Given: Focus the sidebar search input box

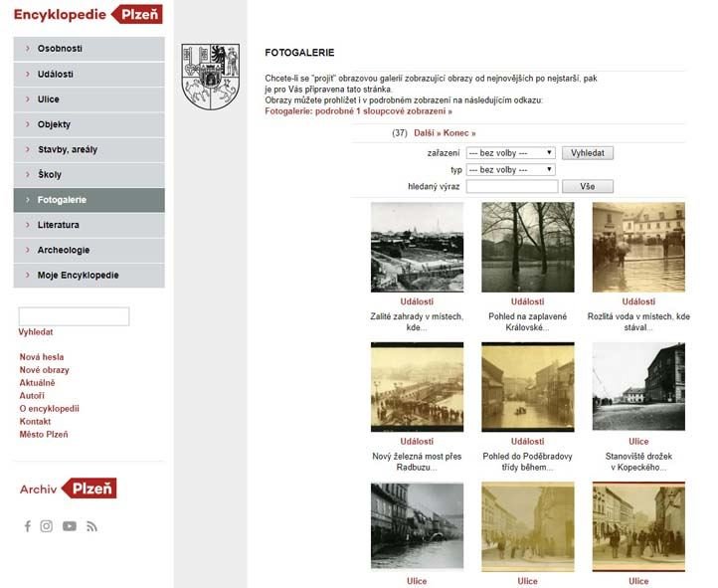Looking at the screenshot, I should 74,316.
